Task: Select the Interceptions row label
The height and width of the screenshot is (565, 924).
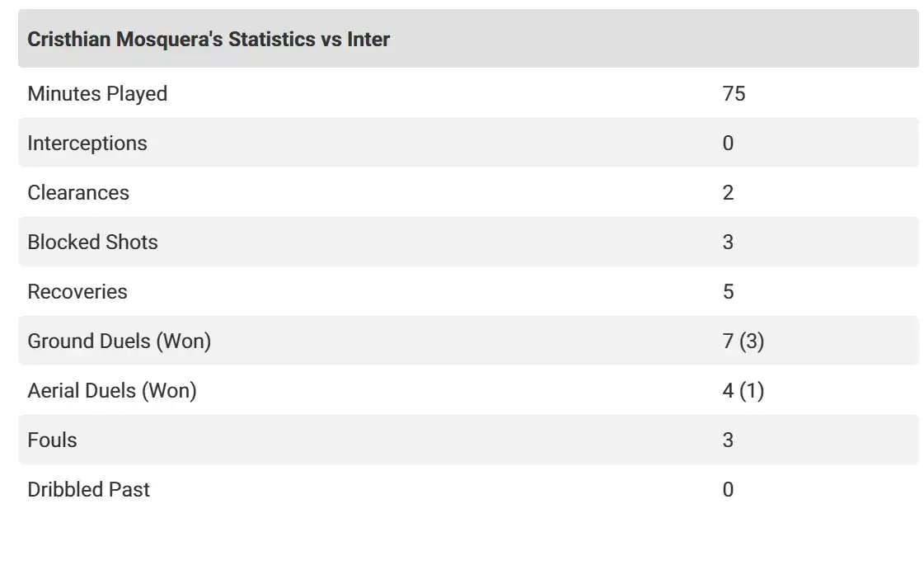Action: pyautogui.click(x=87, y=143)
